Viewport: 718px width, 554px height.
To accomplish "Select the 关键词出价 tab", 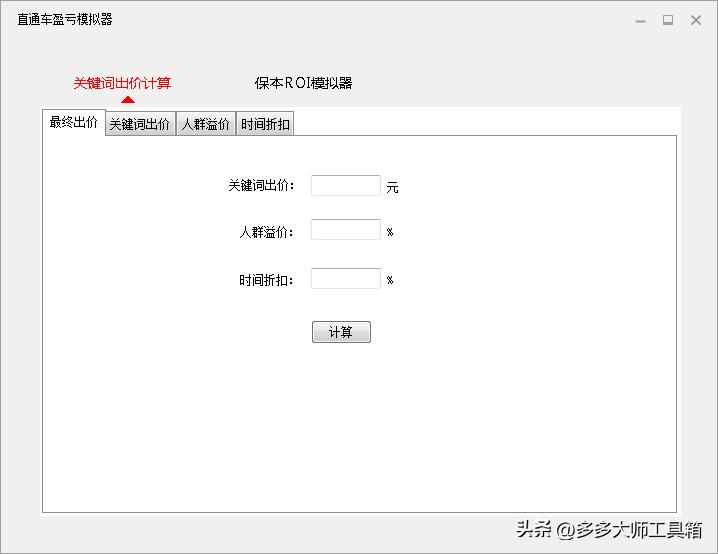I will (x=140, y=124).
